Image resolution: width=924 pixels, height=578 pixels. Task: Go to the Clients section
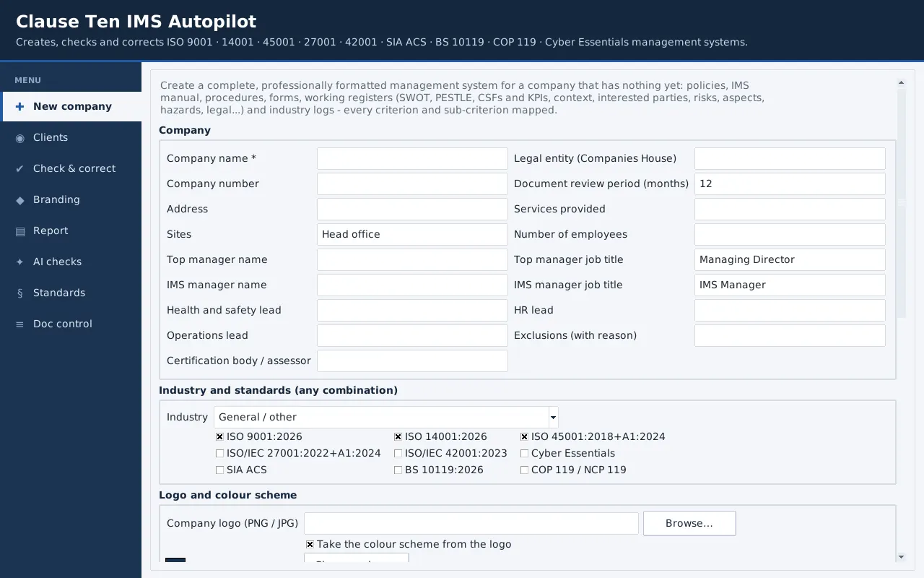point(71,137)
